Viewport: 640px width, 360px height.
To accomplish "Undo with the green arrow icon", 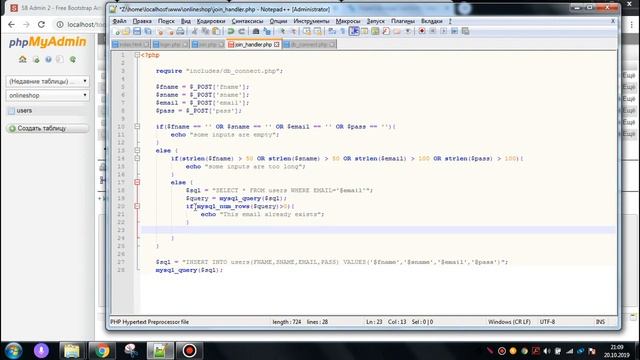I will pyautogui.click(x=231, y=31).
